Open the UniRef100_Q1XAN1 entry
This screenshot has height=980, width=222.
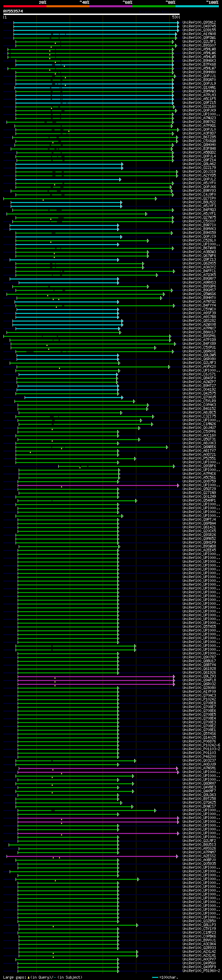(x=199, y=88)
